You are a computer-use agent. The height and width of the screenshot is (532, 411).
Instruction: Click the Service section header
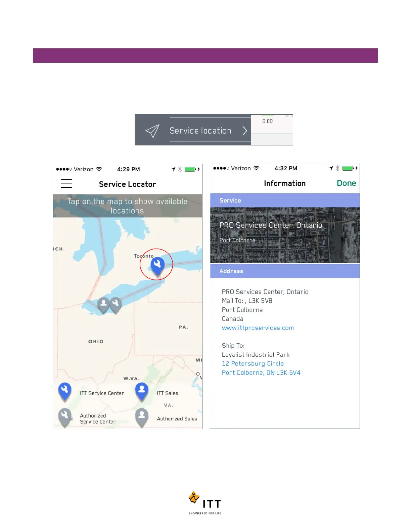coord(285,201)
